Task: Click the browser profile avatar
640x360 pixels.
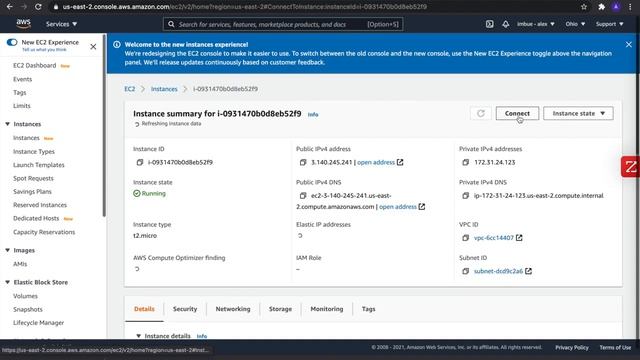Action: 616,7
